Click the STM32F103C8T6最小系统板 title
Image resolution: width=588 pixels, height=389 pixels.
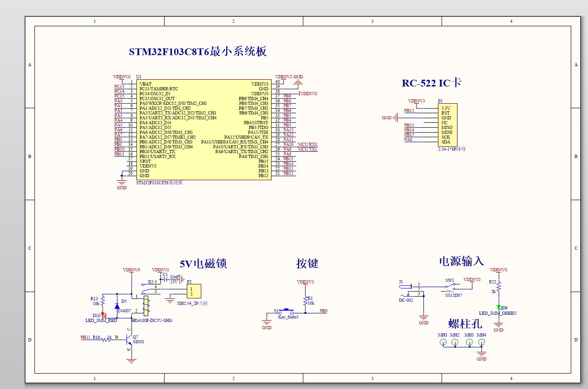pyautogui.click(x=198, y=52)
